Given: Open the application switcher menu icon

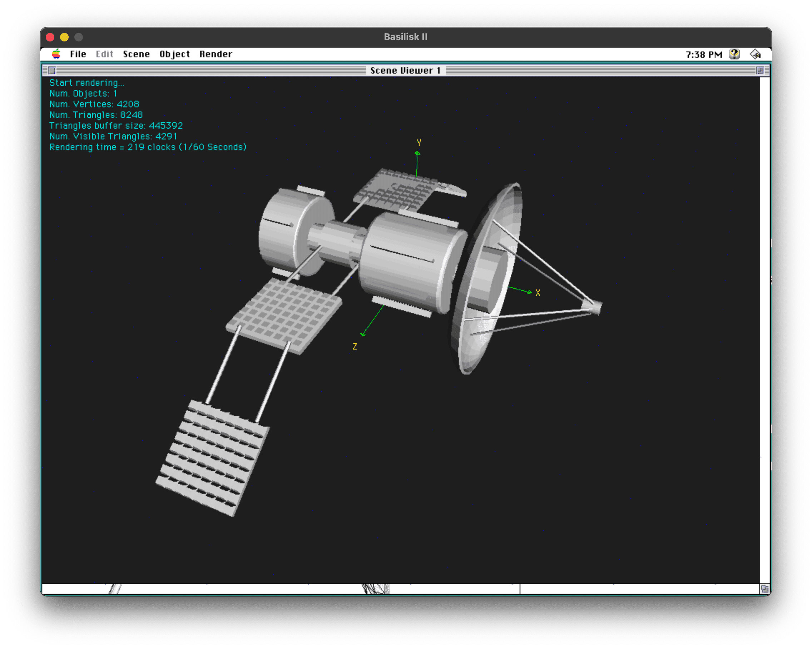Looking at the screenshot, I should [x=755, y=54].
